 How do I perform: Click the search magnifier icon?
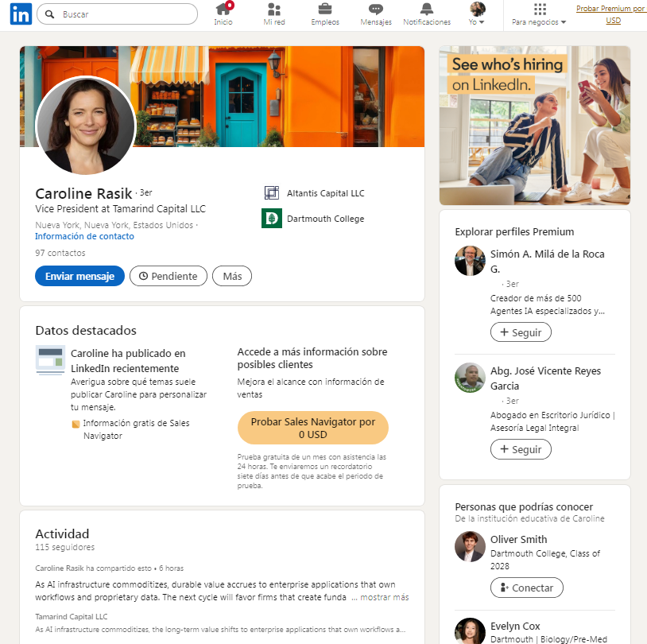(49, 14)
